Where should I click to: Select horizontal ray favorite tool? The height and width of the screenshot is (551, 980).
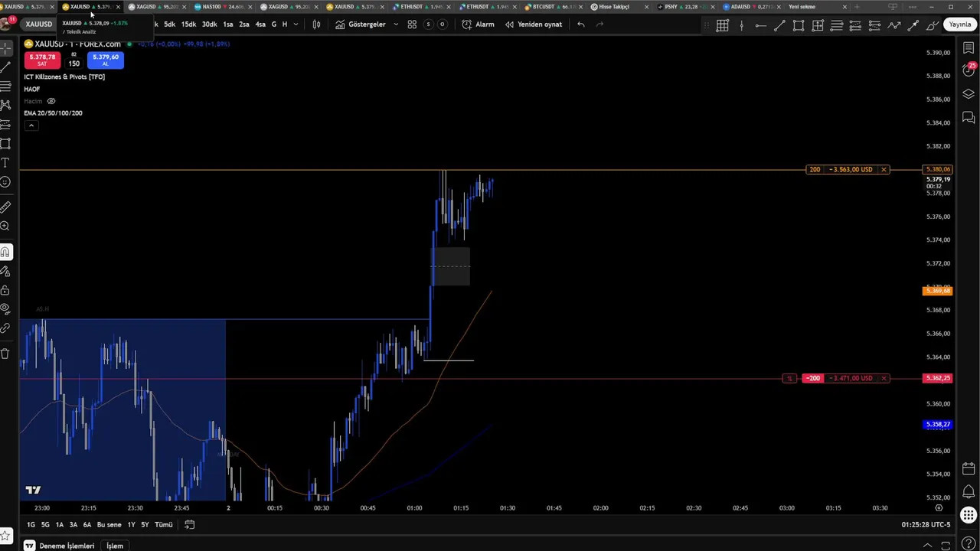coord(760,25)
